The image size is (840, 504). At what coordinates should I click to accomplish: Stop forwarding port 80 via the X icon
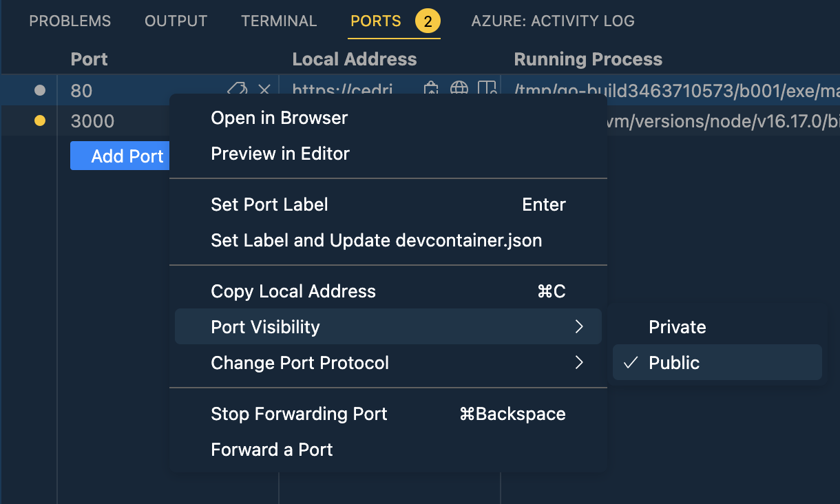pos(264,90)
